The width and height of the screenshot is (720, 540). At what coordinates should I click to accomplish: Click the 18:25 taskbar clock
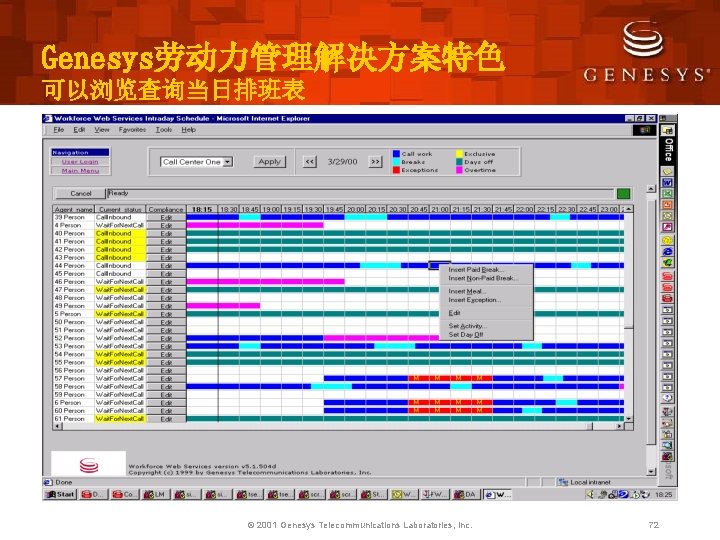tap(664, 495)
